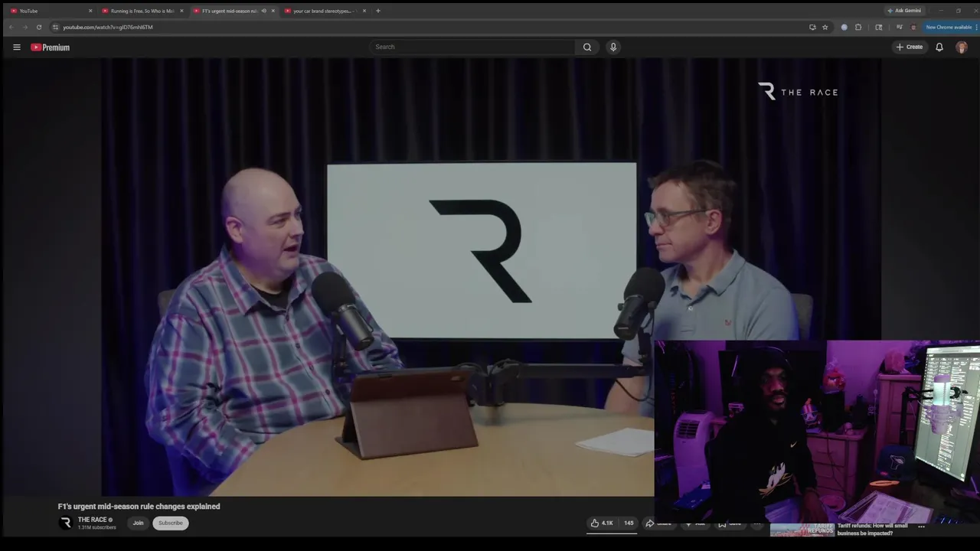
Task: Close the 'YouTube' browser tab
Action: pyautogui.click(x=90, y=11)
